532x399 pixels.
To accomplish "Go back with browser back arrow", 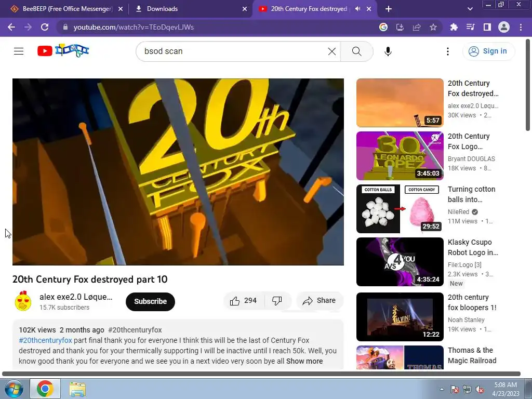I will [11, 27].
